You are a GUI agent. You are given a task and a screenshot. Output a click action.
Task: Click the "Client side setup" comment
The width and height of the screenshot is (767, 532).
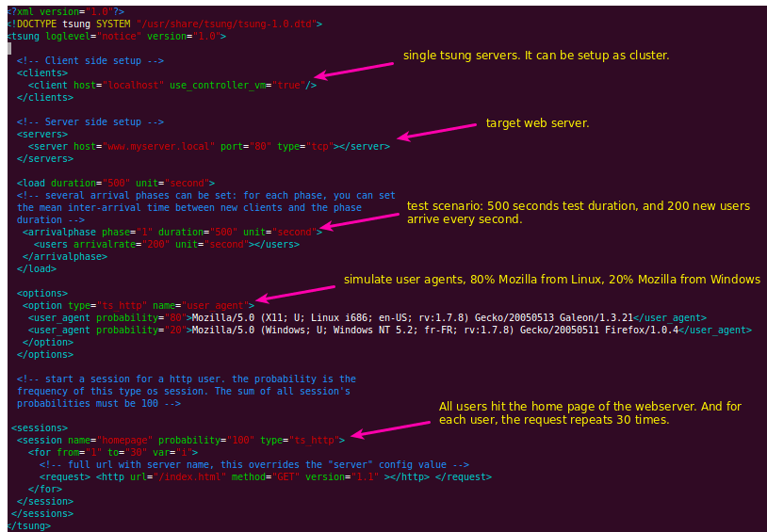pyautogui.click(x=90, y=60)
